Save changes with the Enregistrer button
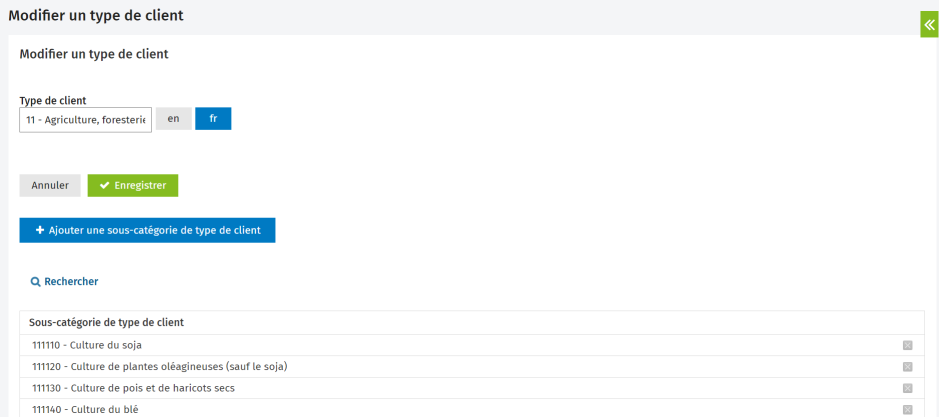939x417 pixels. coord(133,185)
